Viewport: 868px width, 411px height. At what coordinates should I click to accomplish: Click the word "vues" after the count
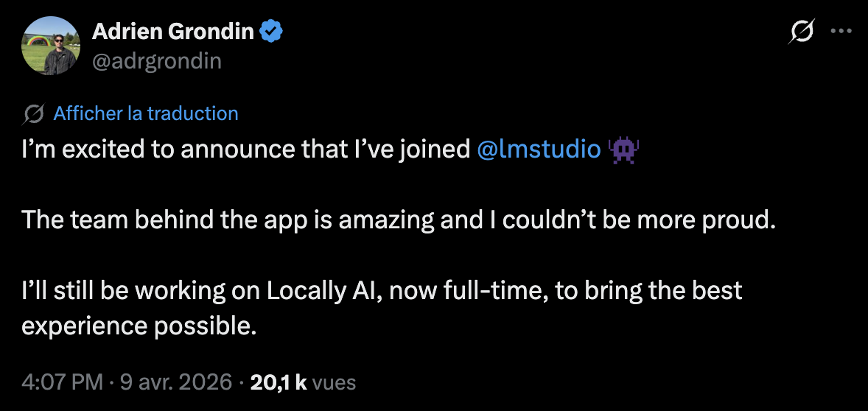pos(335,382)
